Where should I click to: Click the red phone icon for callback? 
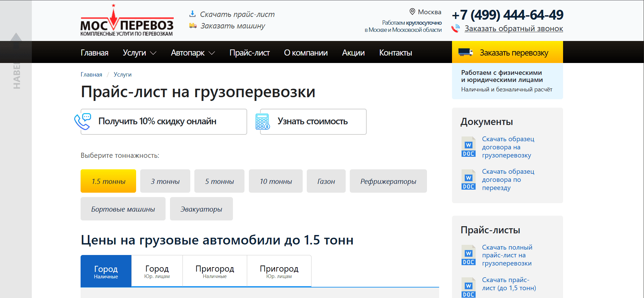click(x=456, y=29)
